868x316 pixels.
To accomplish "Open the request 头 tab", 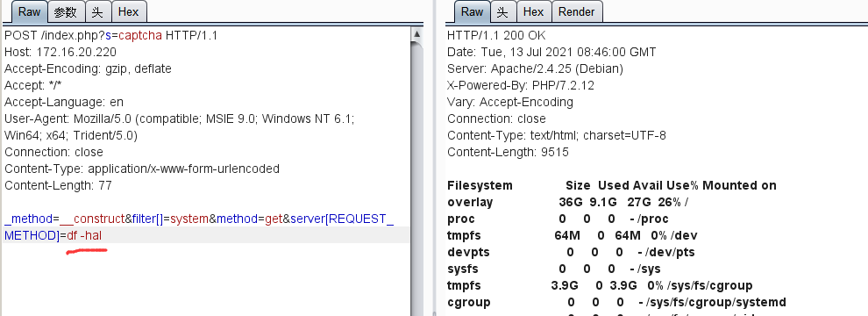I will click(x=98, y=11).
